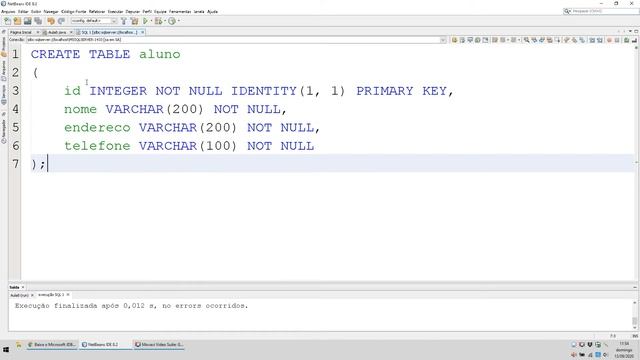Close the Saída output window
The image size is (640, 360).
point(23,287)
